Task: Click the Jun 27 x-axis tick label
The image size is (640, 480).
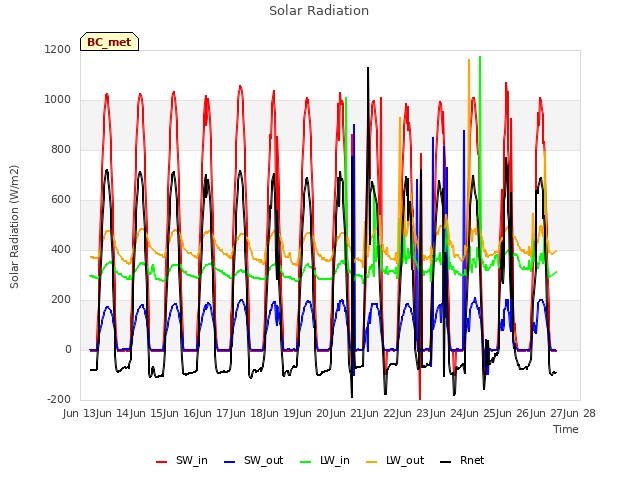Action: 547,413
